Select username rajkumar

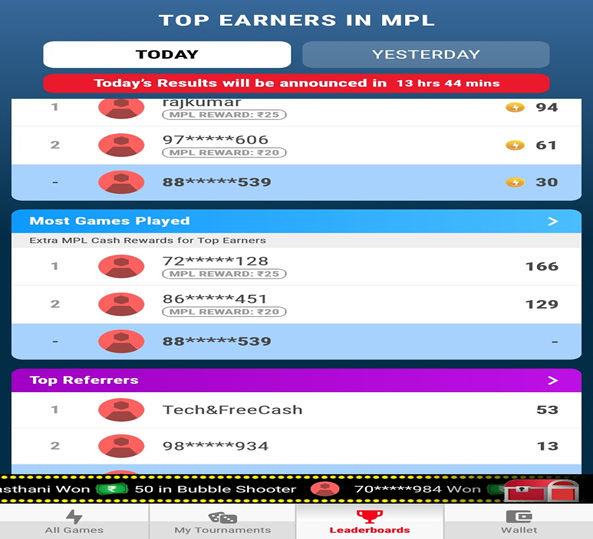coord(202,102)
